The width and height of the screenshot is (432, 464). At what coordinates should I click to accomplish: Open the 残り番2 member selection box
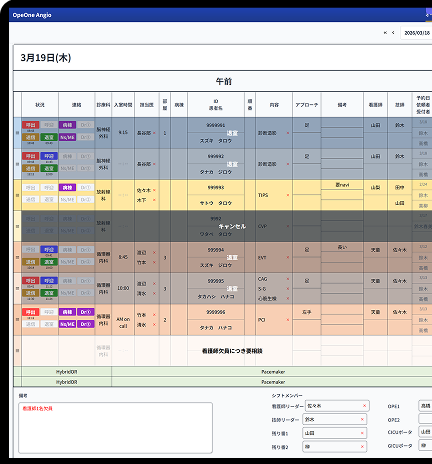coord(335,447)
